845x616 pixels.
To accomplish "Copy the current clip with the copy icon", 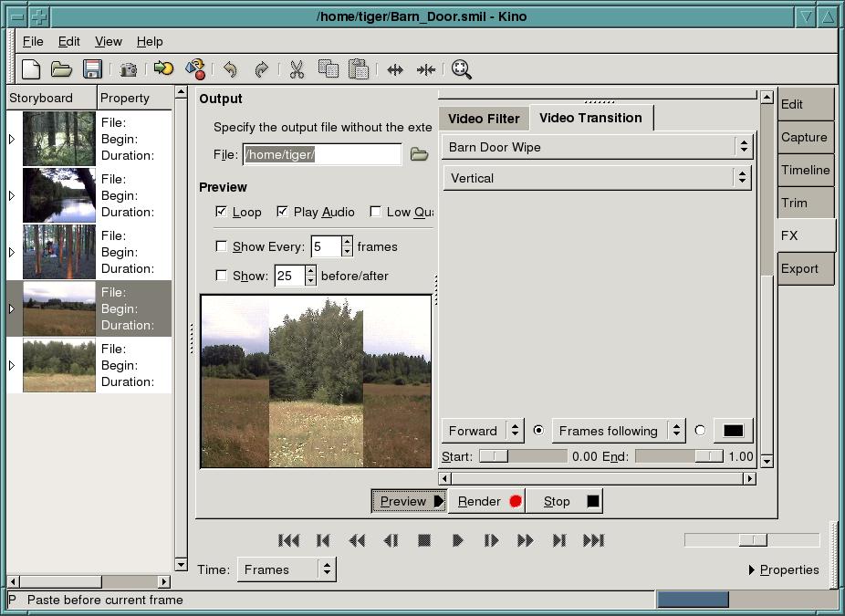I will point(327,69).
